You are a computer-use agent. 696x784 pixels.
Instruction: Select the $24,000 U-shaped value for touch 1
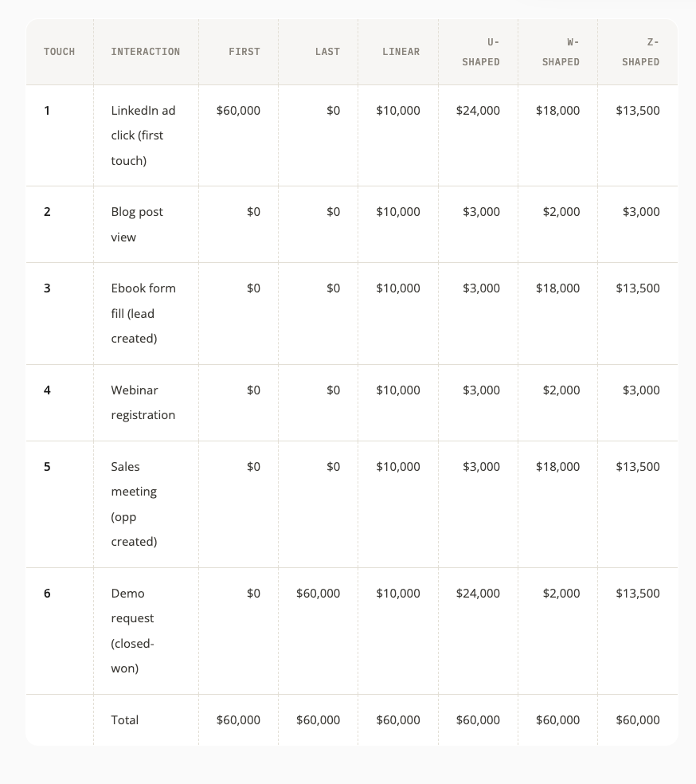coord(478,111)
